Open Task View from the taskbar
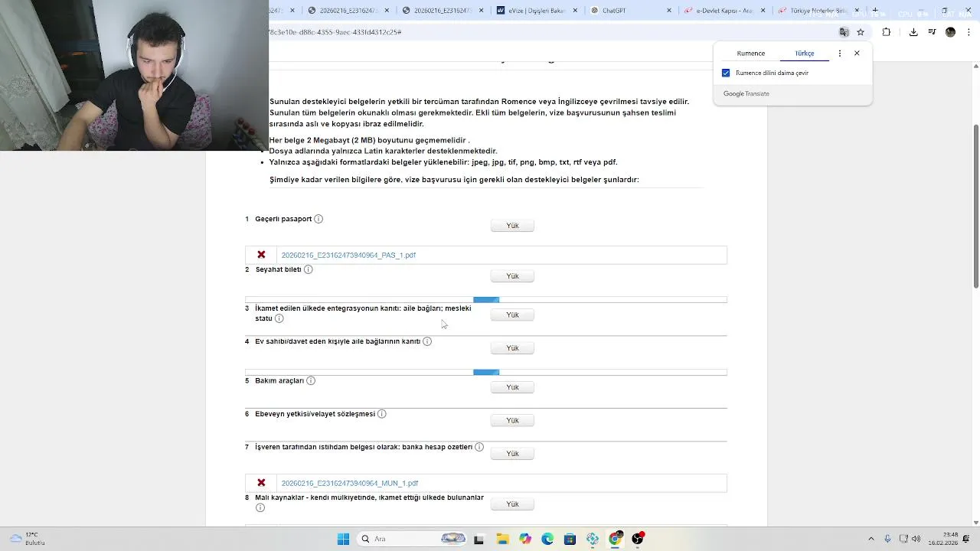 (479, 539)
